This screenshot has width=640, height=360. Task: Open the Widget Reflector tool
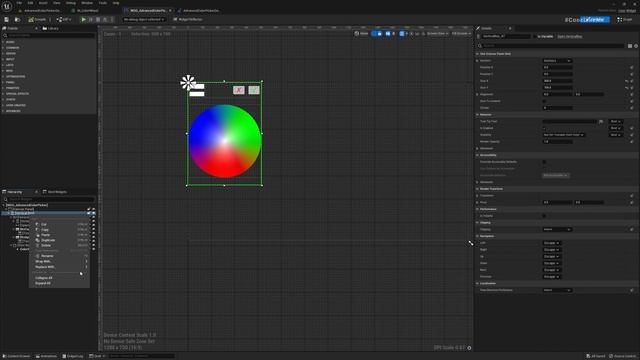(x=188, y=19)
